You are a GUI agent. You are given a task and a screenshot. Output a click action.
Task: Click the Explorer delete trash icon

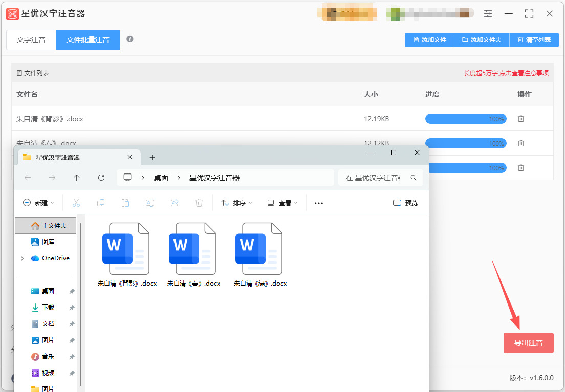pyautogui.click(x=199, y=203)
